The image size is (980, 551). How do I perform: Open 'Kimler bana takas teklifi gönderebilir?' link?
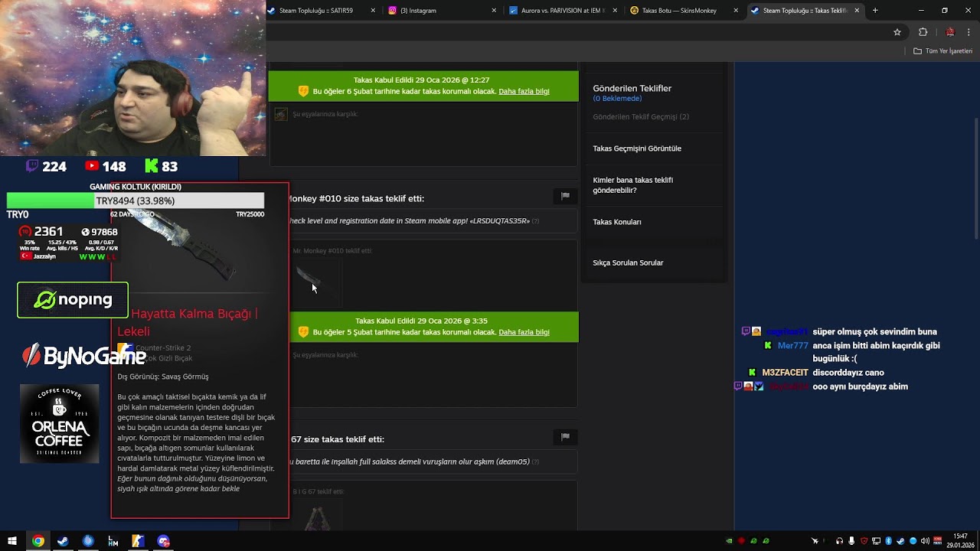[633, 185]
